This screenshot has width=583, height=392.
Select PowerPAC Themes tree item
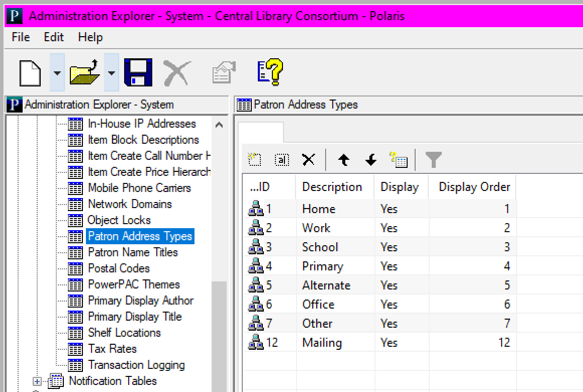134,284
